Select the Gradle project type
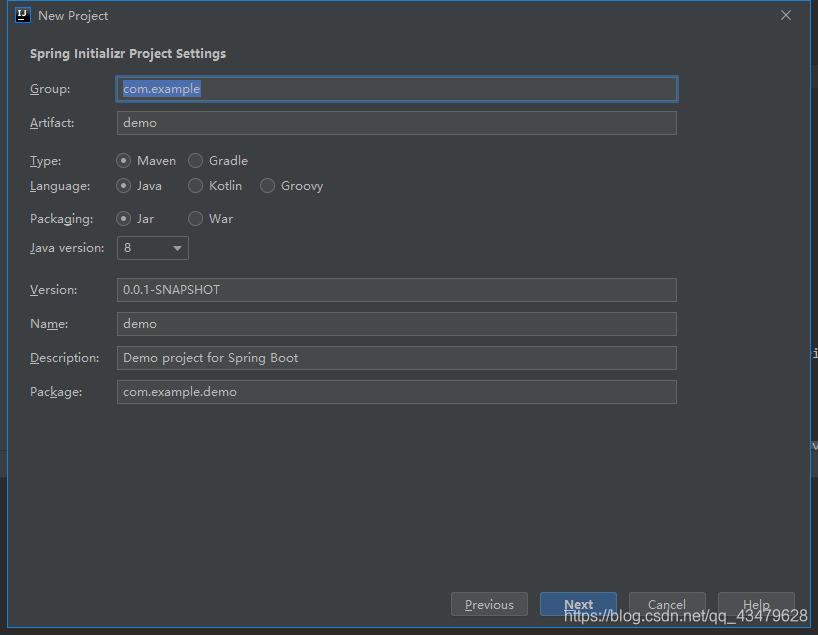818x635 pixels. pyautogui.click(x=218, y=161)
